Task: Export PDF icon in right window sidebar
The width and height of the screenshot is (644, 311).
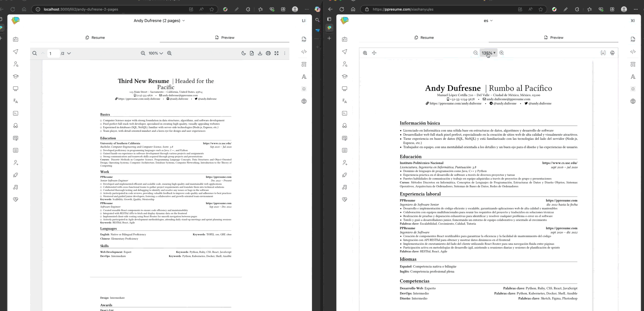Action: point(633,39)
